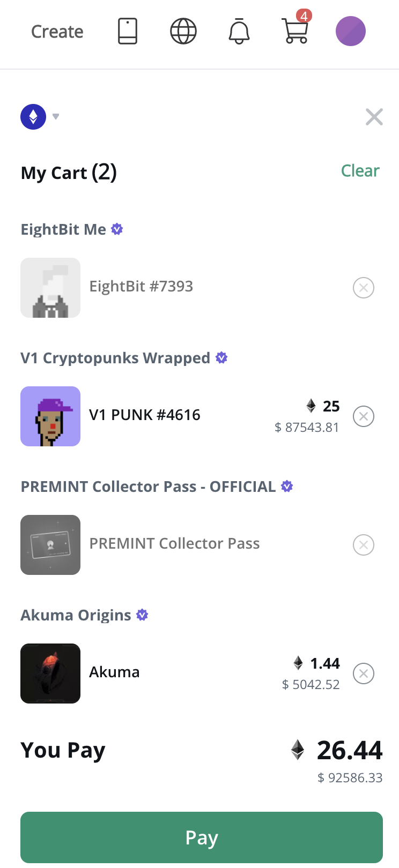
Task: Click the Ethereum chain selector icon
Action: (x=33, y=117)
